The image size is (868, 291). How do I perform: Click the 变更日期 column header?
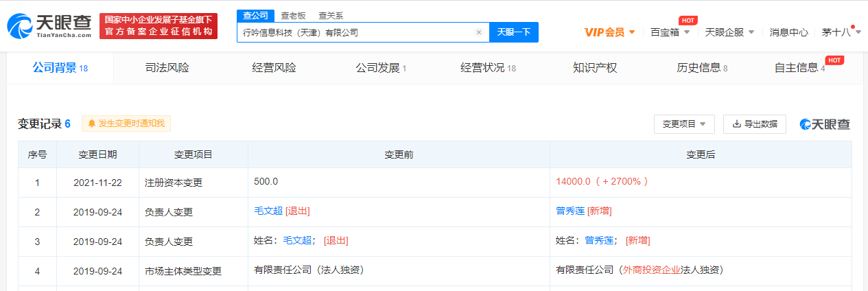tap(97, 154)
